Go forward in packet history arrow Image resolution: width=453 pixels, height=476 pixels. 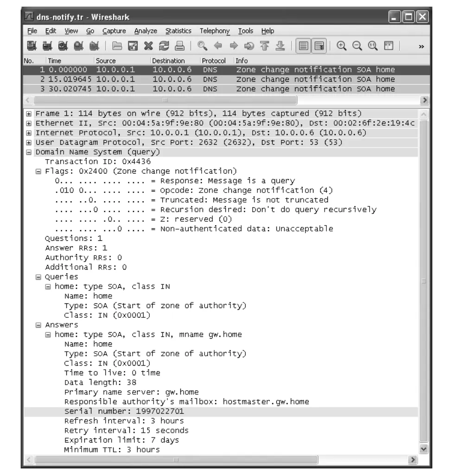point(234,46)
